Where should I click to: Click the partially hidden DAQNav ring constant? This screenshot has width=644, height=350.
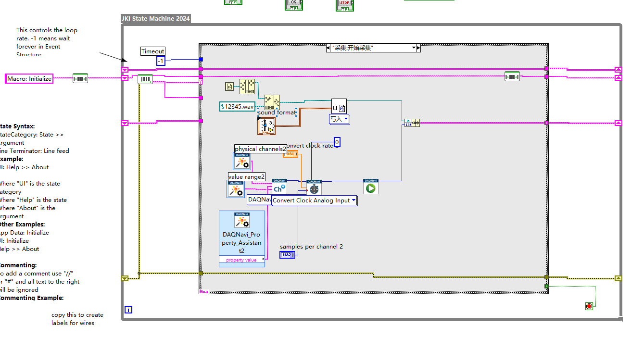tap(259, 199)
